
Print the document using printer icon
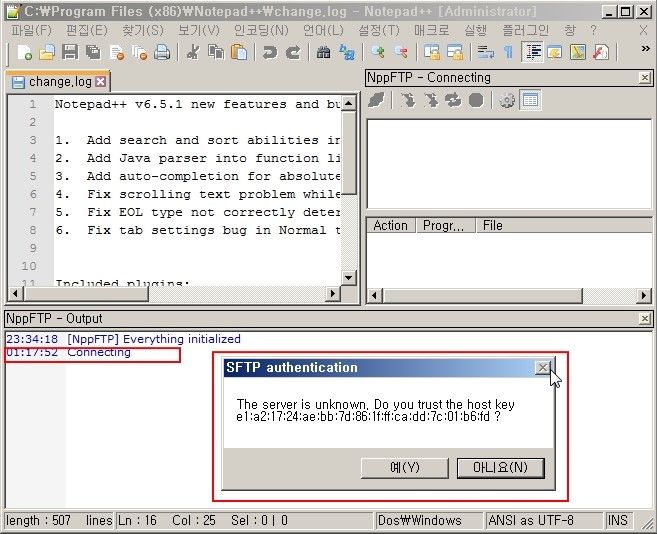(162, 52)
